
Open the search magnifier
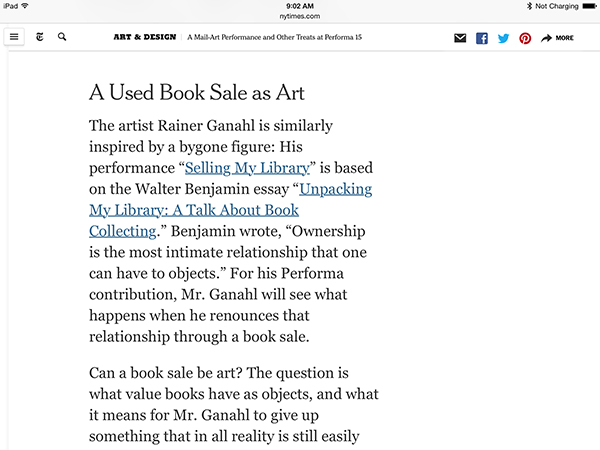[63, 37]
